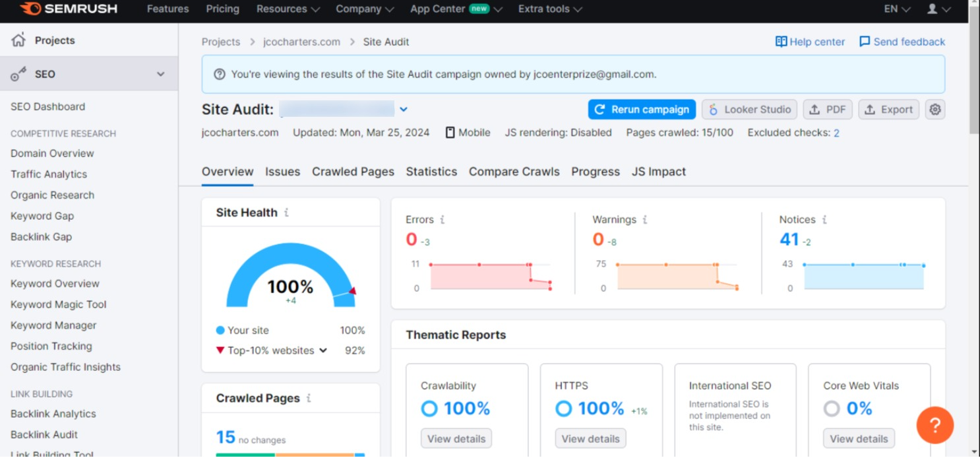
Task: Click the SEO key icon in sidebar
Action: (18, 74)
